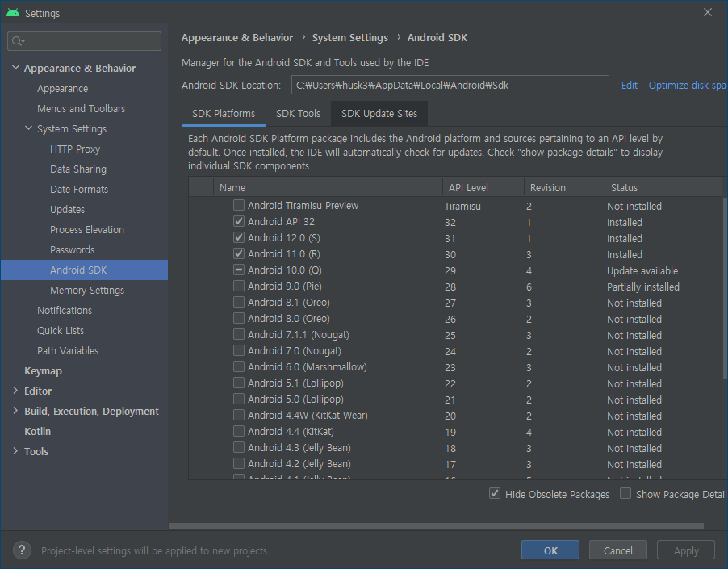Expand Build, Execution, Deployment section
The width and height of the screenshot is (728, 569).
[x=15, y=411]
